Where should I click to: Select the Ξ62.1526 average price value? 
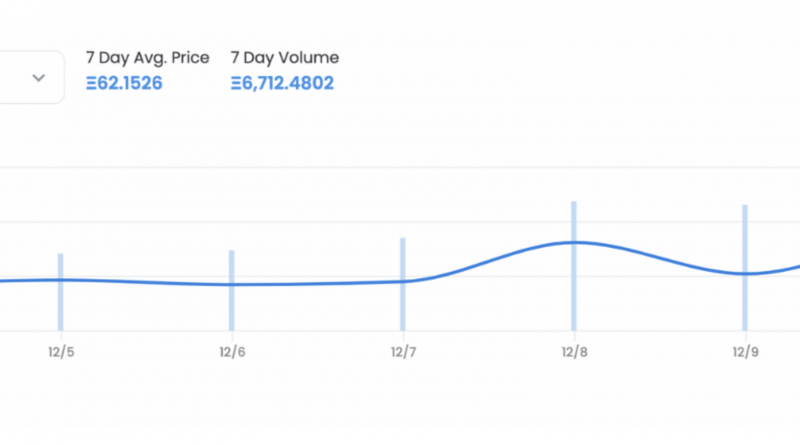click(124, 82)
